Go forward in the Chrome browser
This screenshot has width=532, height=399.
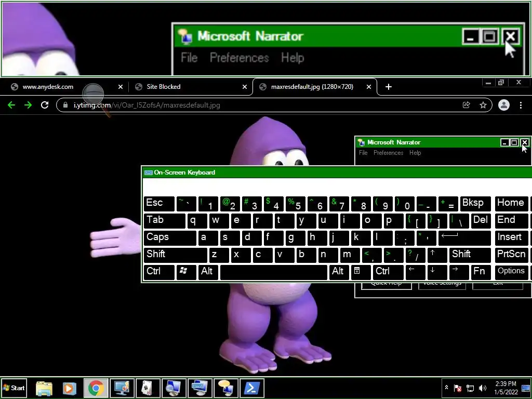(x=28, y=105)
